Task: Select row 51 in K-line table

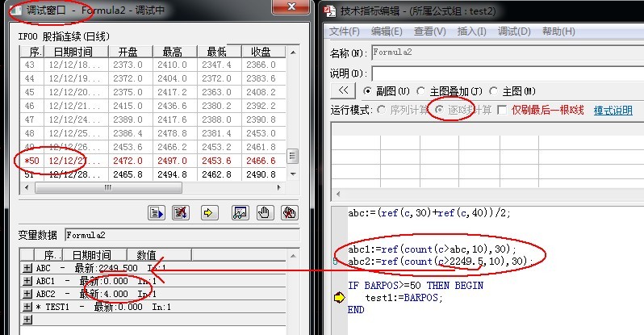Action: [x=153, y=174]
